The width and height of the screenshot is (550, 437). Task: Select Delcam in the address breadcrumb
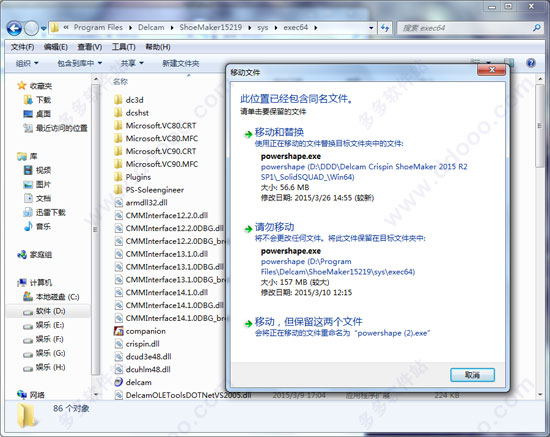point(151,27)
